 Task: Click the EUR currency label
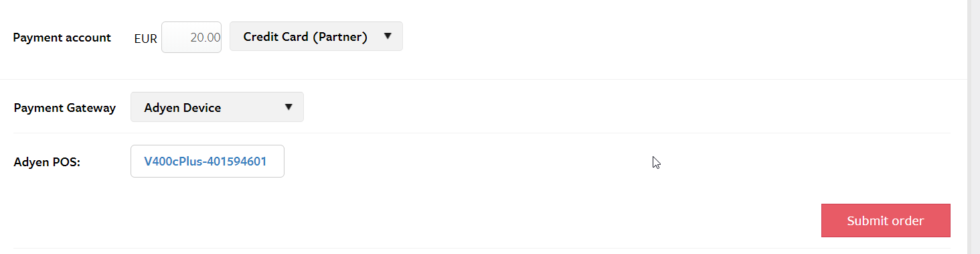click(146, 38)
